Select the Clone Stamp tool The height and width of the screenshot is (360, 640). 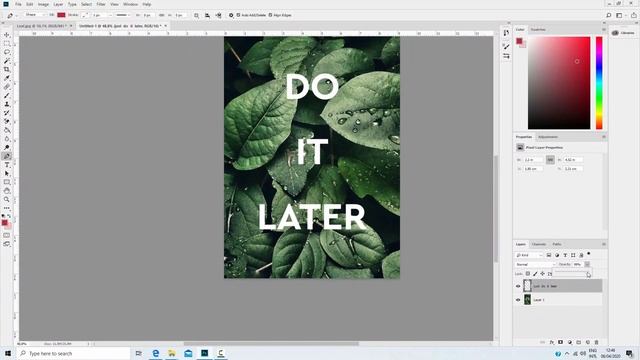click(7, 104)
